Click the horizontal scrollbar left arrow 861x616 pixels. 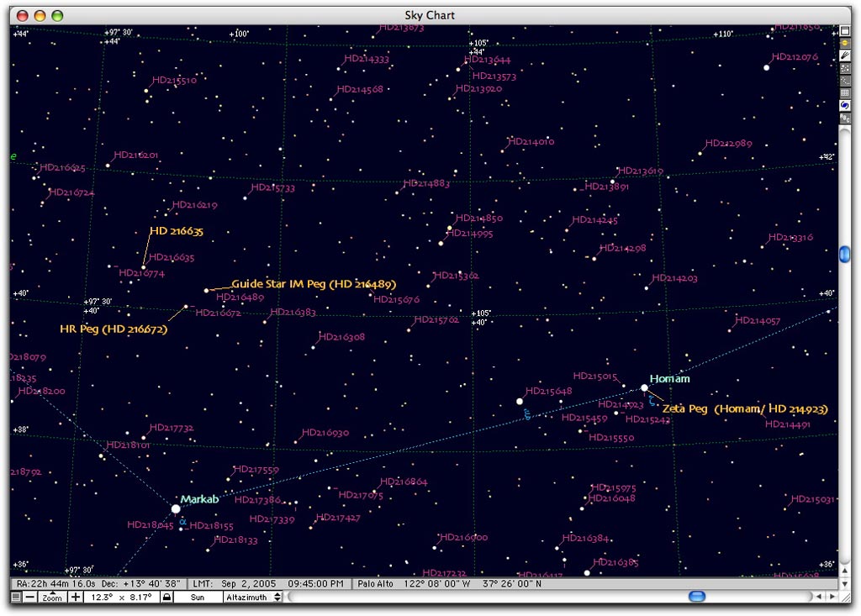click(x=819, y=596)
